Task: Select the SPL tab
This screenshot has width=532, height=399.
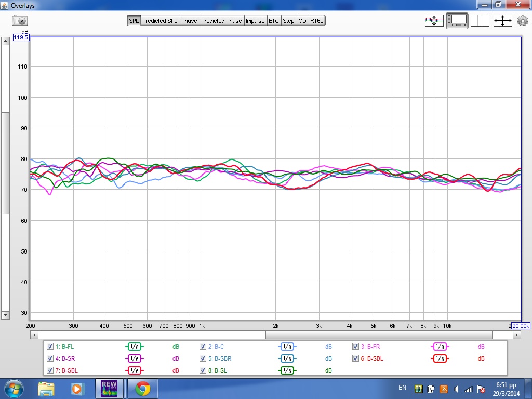Action: coord(134,21)
